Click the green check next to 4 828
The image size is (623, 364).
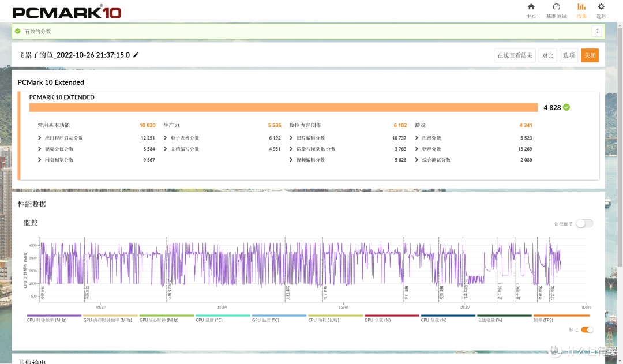(566, 107)
